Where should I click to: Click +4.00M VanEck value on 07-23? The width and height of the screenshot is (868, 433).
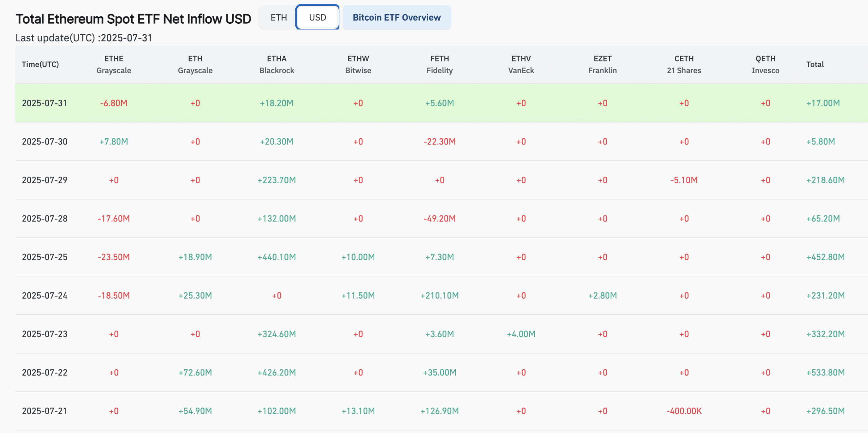click(x=521, y=334)
